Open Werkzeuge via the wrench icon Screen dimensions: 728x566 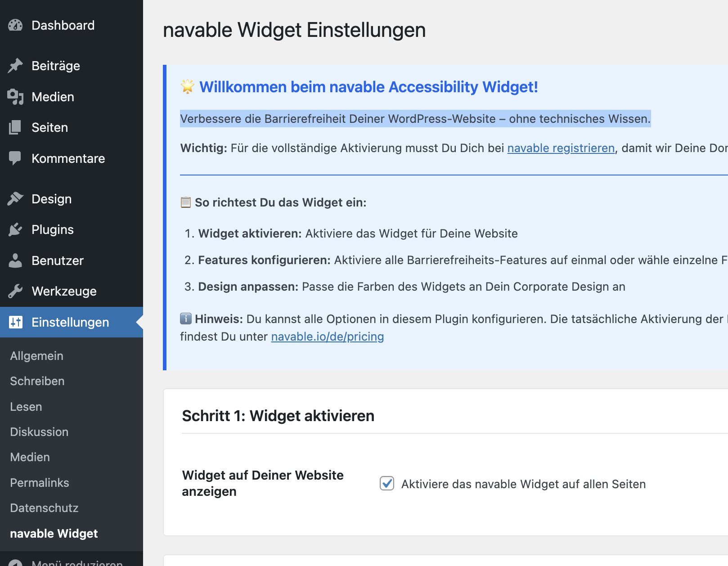click(x=15, y=291)
